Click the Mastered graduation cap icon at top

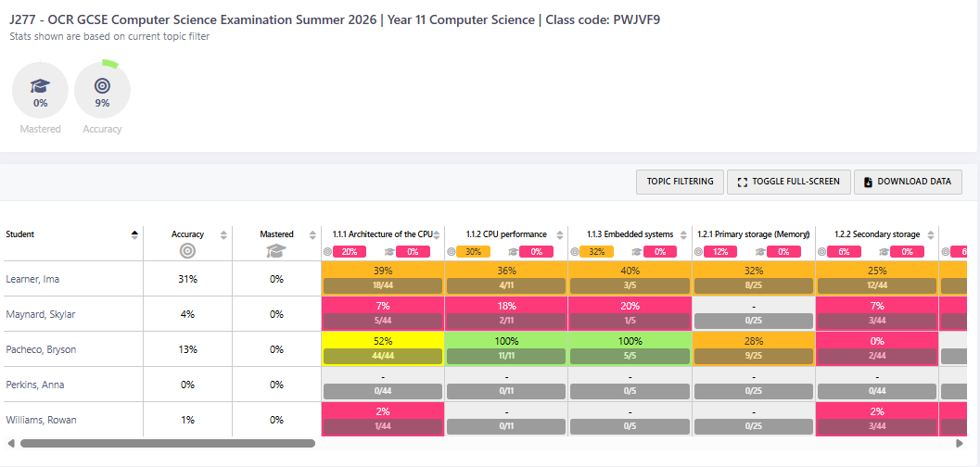40,86
